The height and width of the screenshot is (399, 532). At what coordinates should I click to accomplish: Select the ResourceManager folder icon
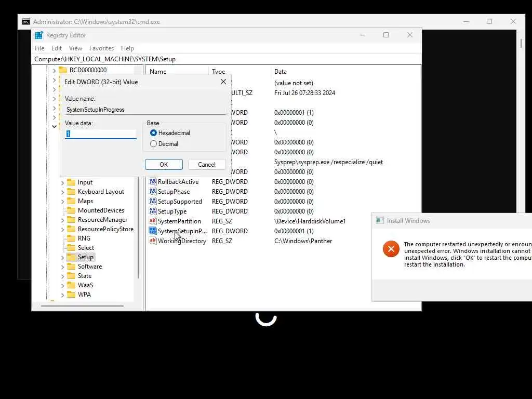(71, 220)
